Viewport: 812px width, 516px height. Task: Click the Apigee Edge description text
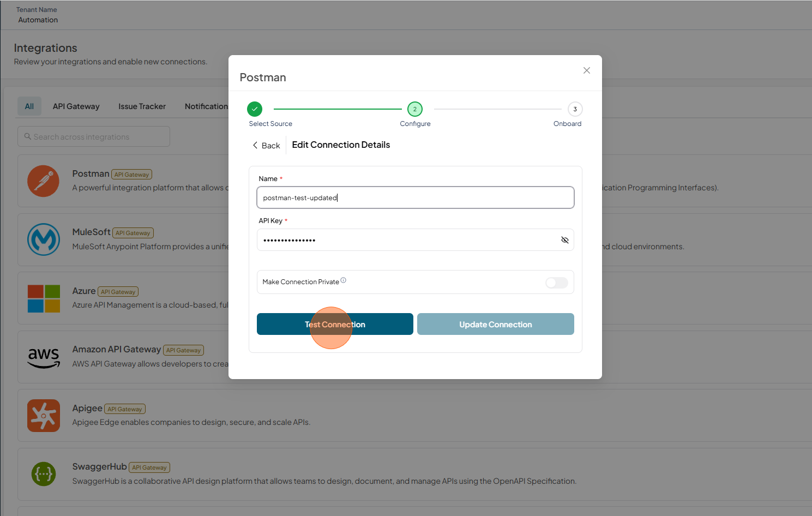tap(191, 422)
